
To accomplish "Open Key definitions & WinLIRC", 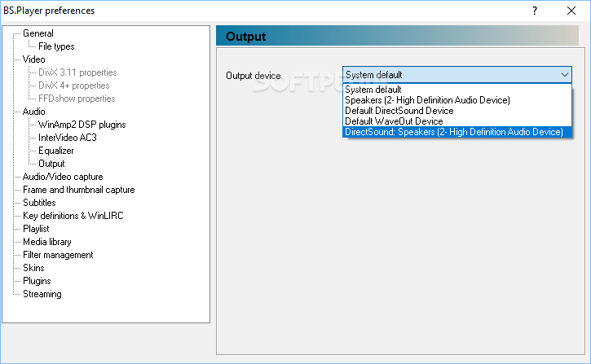I will [x=73, y=216].
